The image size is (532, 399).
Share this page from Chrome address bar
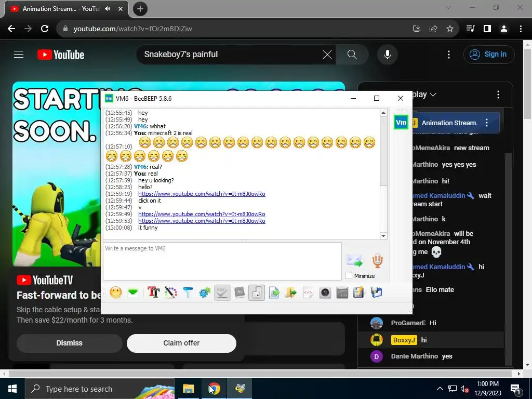tap(433, 29)
